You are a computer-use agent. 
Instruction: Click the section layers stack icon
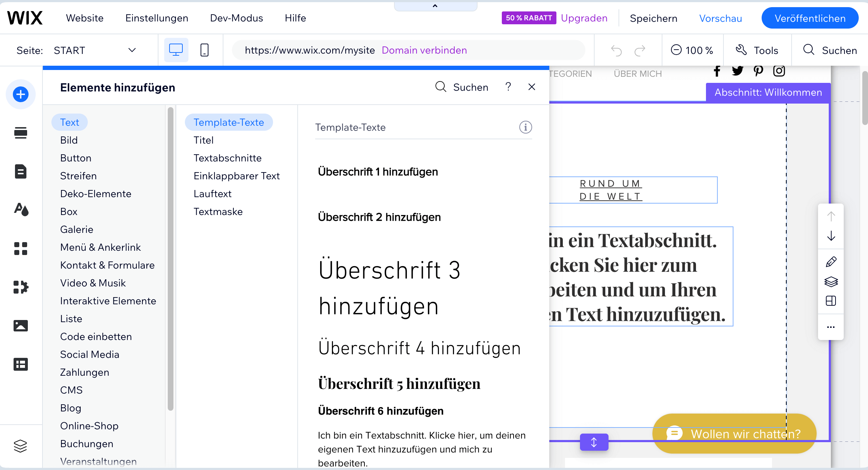pyautogui.click(x=831, y=282)
